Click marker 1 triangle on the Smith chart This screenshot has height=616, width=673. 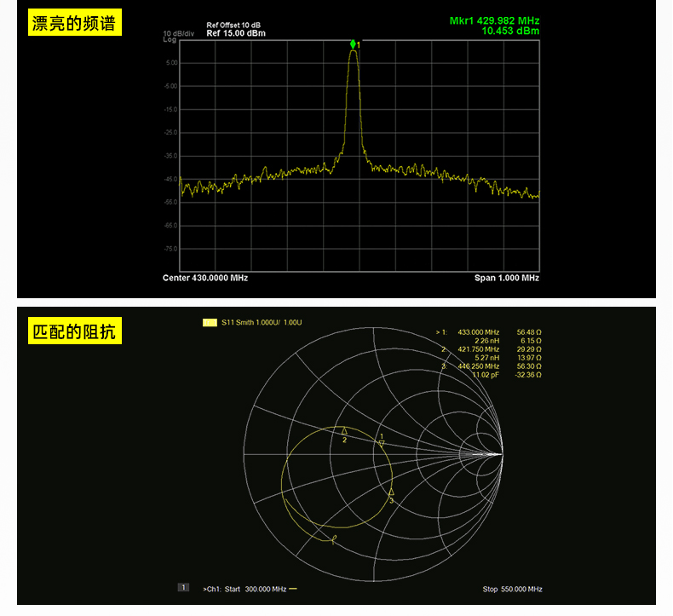click(x=382, y=443)
